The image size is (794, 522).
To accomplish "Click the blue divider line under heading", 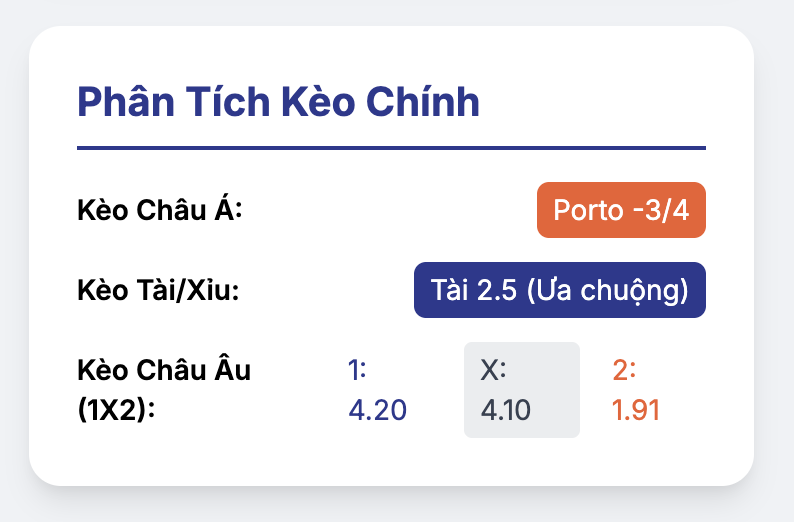I will pyautogui.click(x=391, y=148).
